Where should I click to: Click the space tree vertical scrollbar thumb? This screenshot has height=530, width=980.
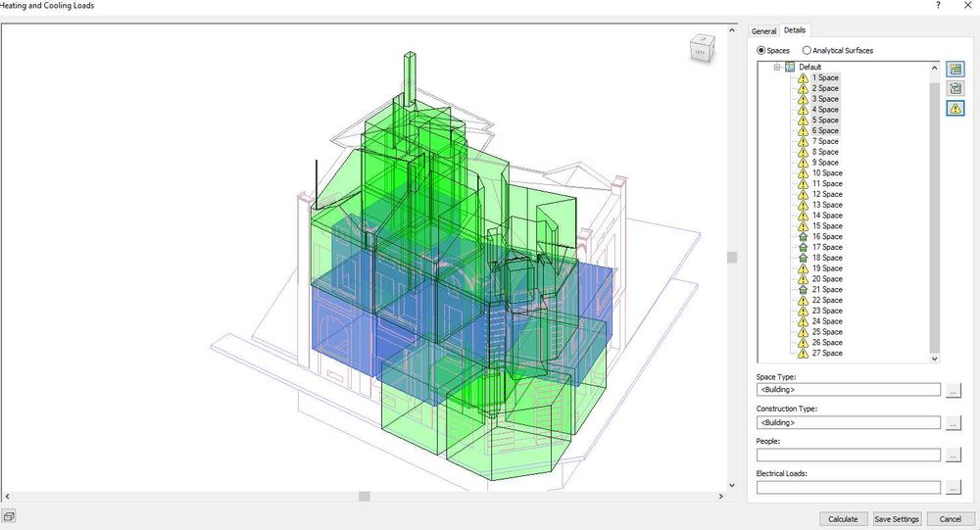tap(934, 217)
